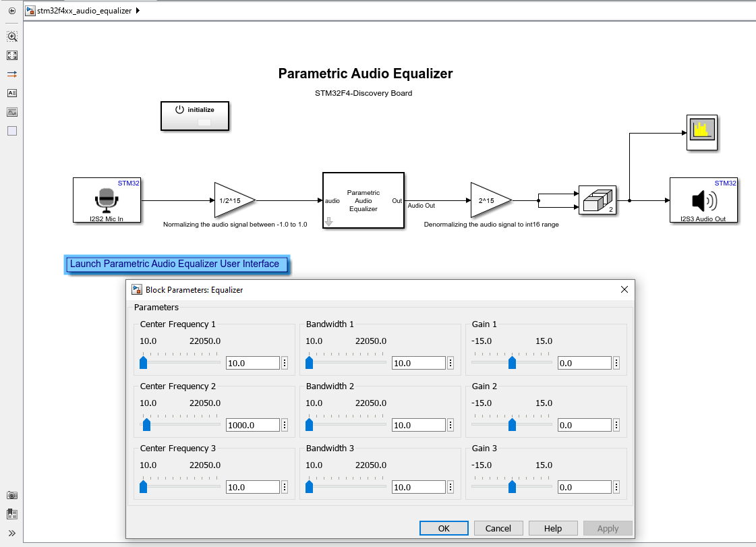Click the stepper beside the Gain 1 field

point(616,362)
